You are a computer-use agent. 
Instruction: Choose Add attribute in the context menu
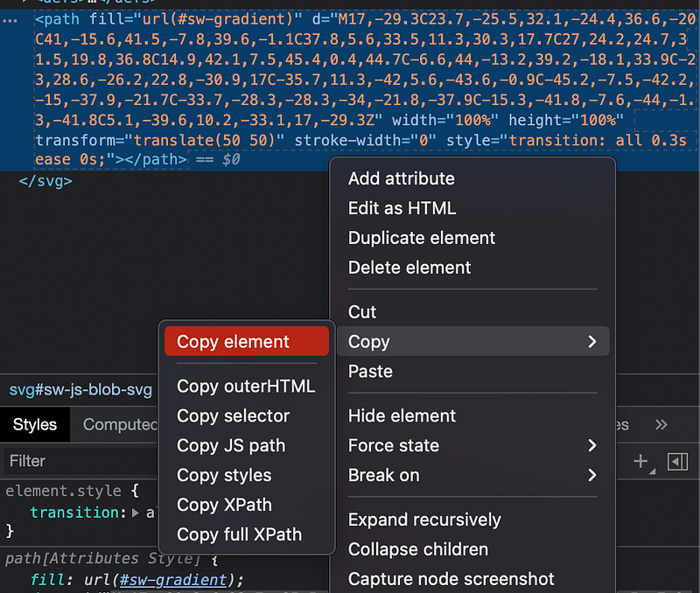472,178
